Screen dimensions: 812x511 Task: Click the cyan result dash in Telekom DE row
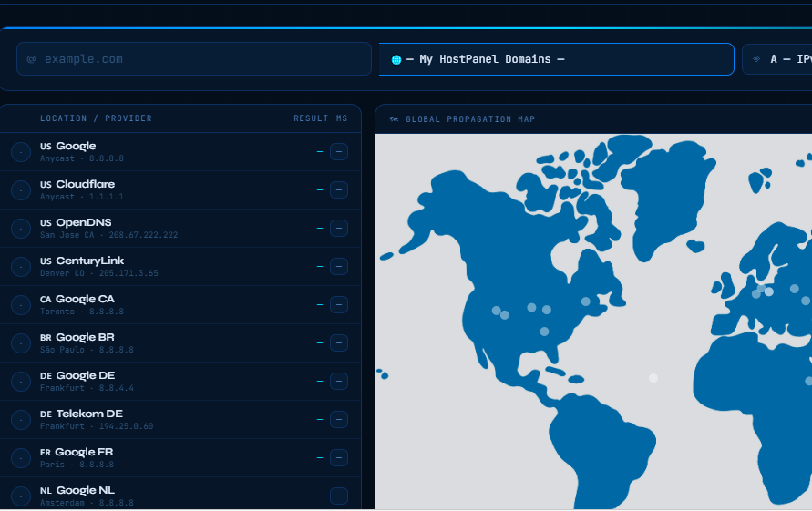[x=320, y=420]
